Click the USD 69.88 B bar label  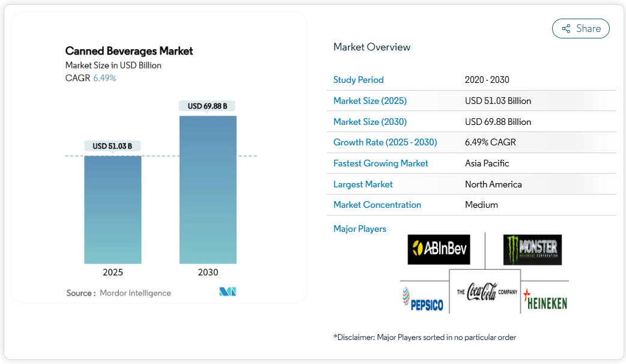(x=207, y=106)
